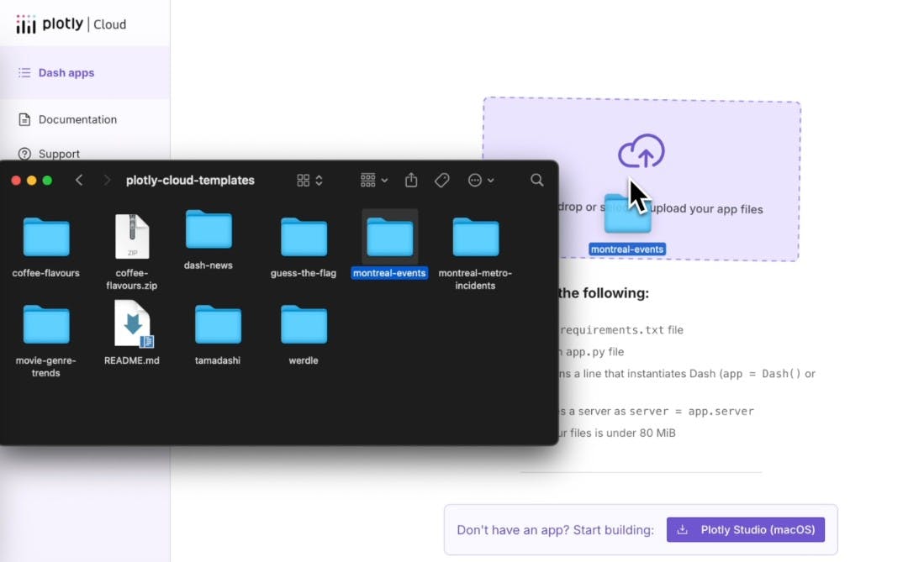The height and width of the screenshot is (562, 924).
Task: Select the montreal-metro-incidents folder
Action: click(x=475, y=237)
